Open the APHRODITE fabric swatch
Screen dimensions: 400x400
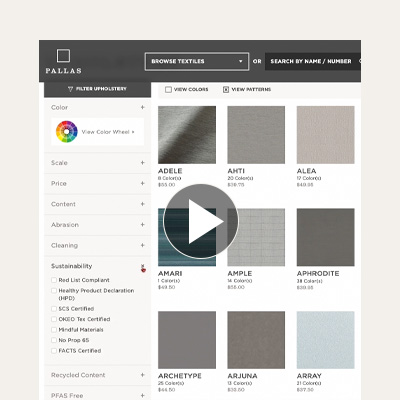(x=326, y=237)
